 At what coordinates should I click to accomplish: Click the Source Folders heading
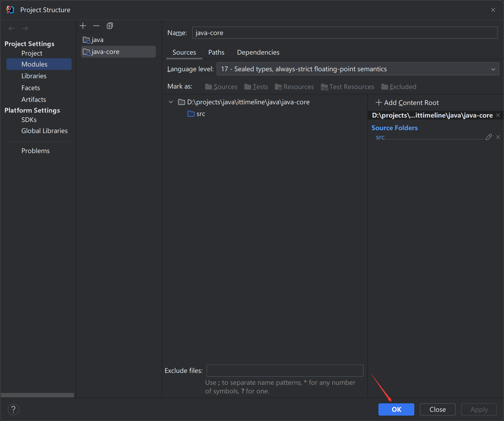pos(394,128)
